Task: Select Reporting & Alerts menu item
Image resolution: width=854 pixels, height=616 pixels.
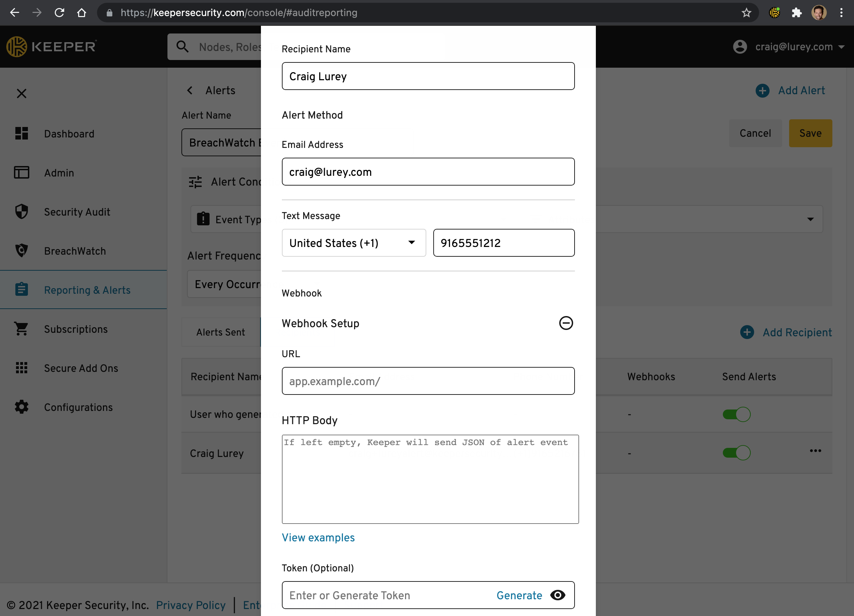Action: (x=87, y=290)
